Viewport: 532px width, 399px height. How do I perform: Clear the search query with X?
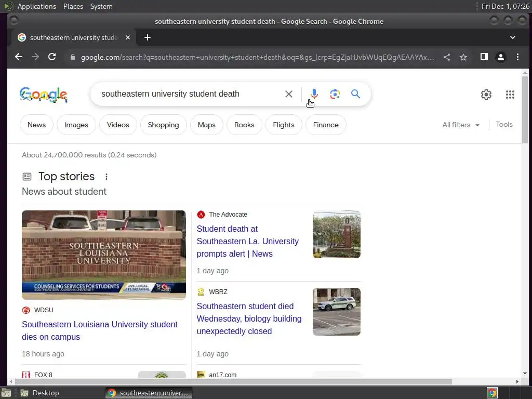pos(289,94)
